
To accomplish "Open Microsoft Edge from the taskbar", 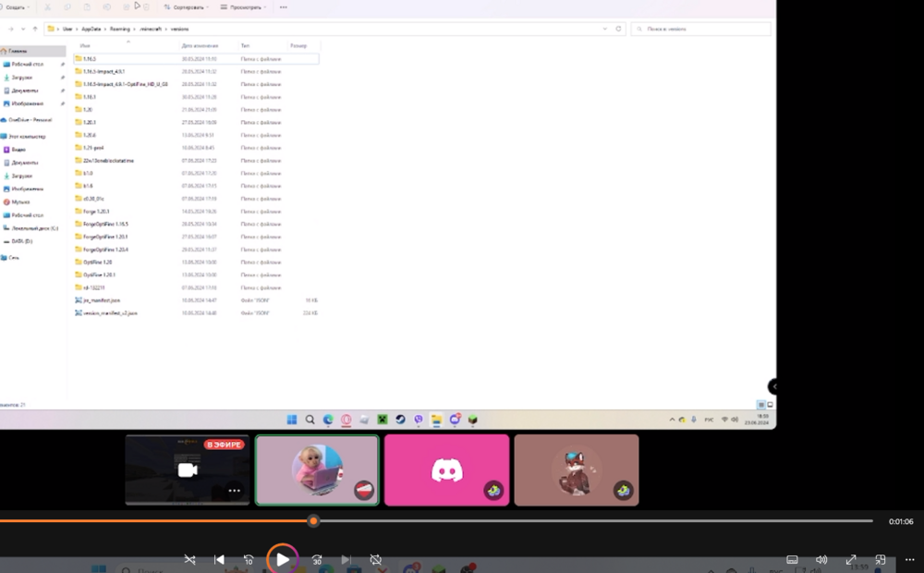I will coord(328,420).
